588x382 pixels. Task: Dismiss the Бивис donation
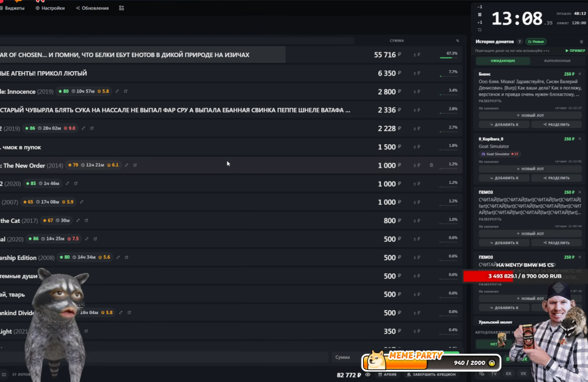tap(580, 74)
